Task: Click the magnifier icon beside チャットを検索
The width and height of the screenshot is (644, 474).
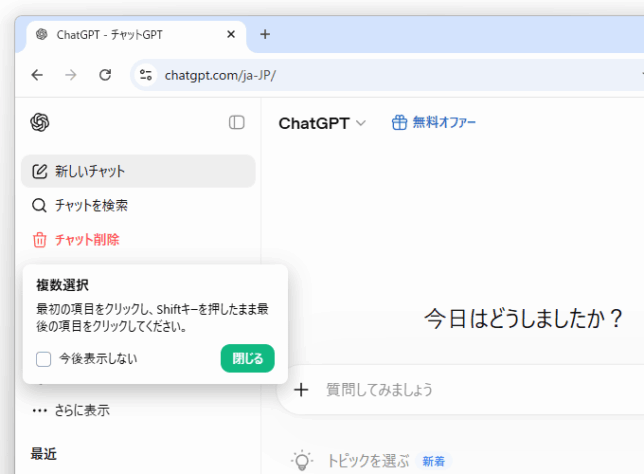Action: click(39, 205)
